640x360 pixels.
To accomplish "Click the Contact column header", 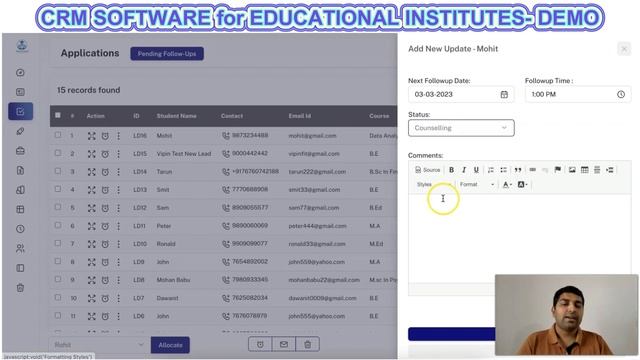I will [x=232, y=116].
